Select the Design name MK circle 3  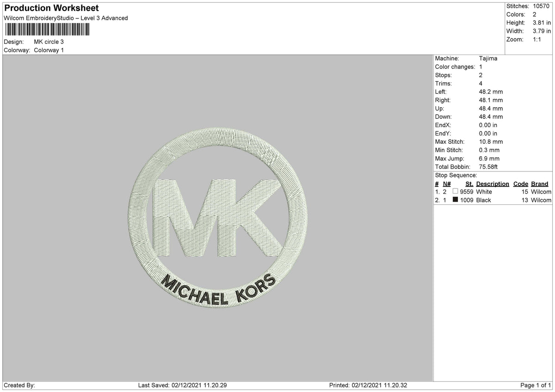49,42
